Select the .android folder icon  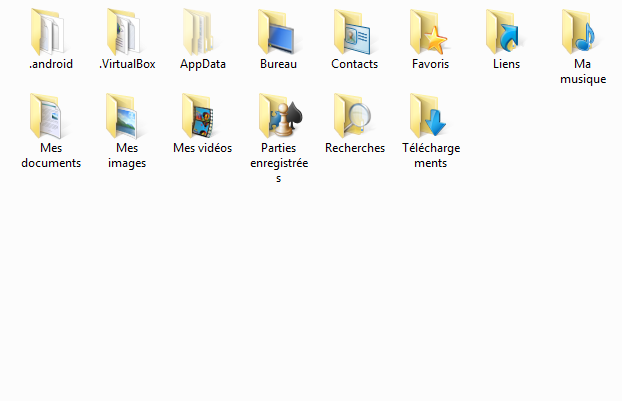48,32
